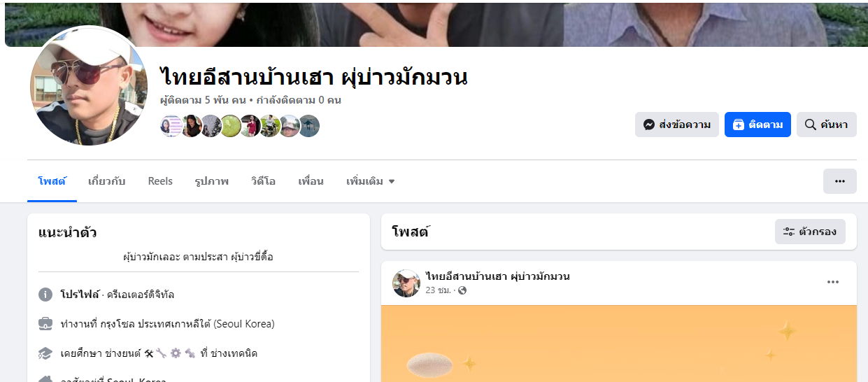Image resolution: width=868 pixels, height=382 pixels.
Task: Click the graduation cap education icon
Action: 45,353
